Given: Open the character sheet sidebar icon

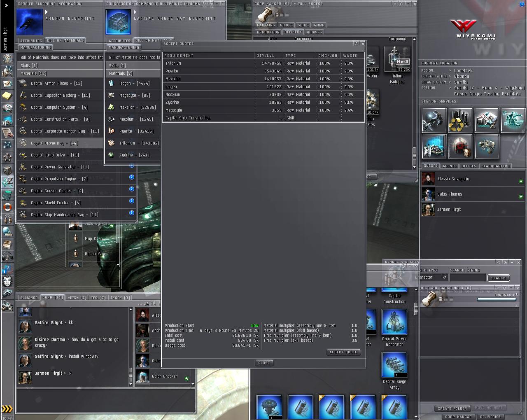Looking at the screenshot, I should [x=7, y=59].
